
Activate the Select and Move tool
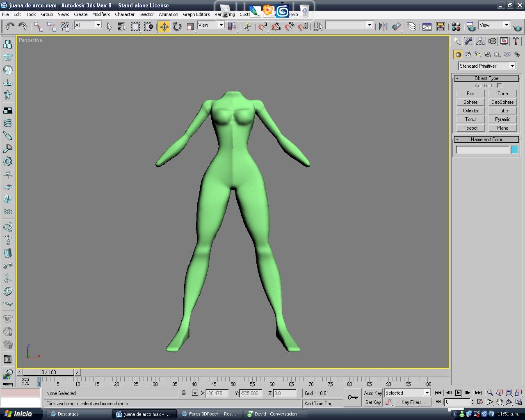[x=164, y=27]
